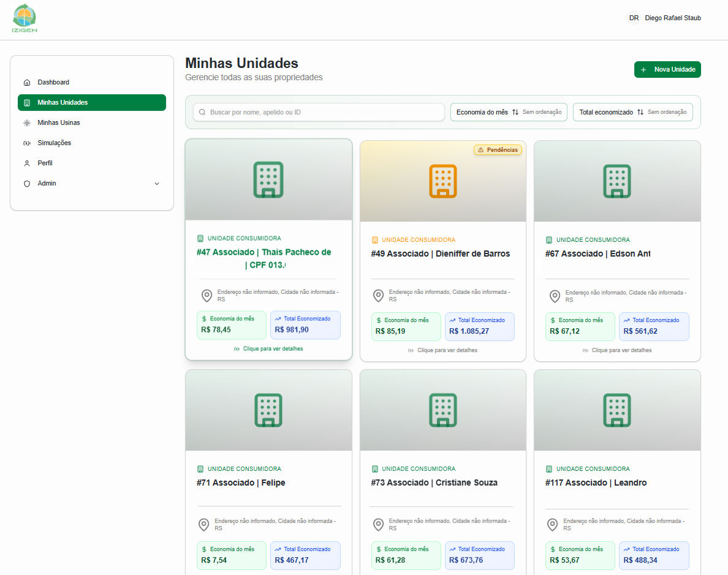The image size is (728, 575).
Task: Toggle sorting by Economia do mês
Action: coord(509,113)
